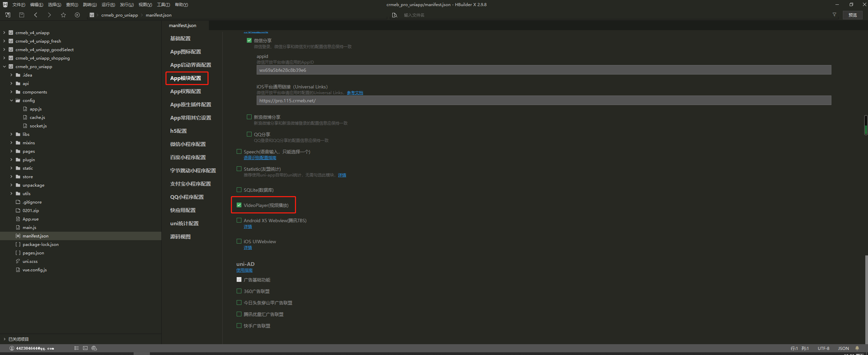Open the 发行(U) menu

pos(126,5)
